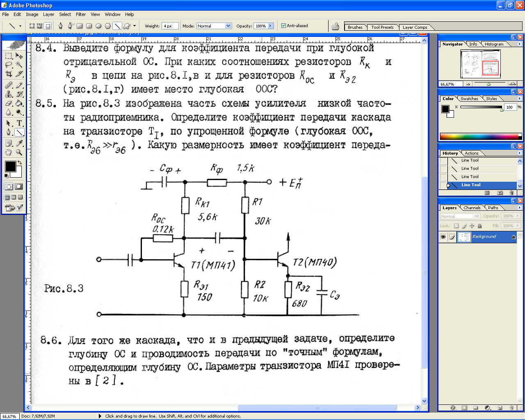Toggle the Anti-aliased checkbox

(283, 26)
